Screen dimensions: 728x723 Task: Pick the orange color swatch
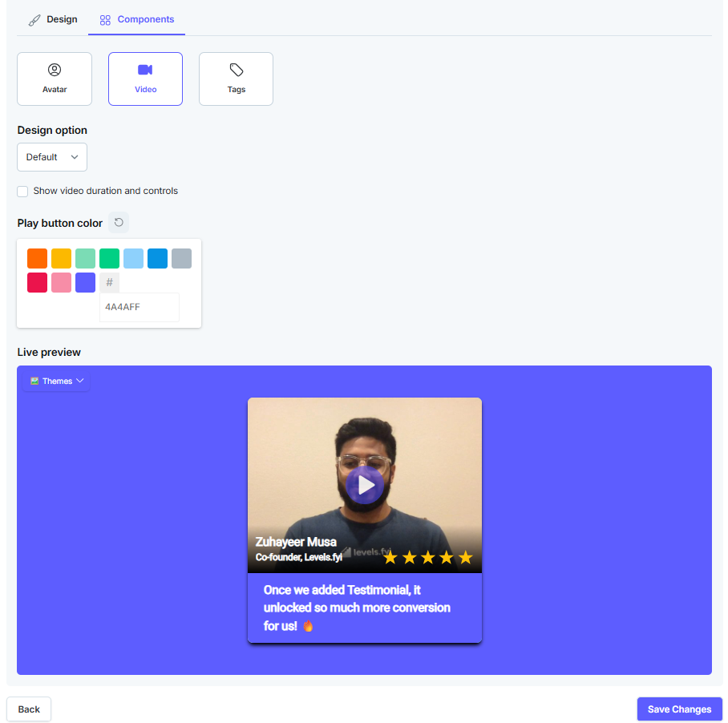(37, 258)
